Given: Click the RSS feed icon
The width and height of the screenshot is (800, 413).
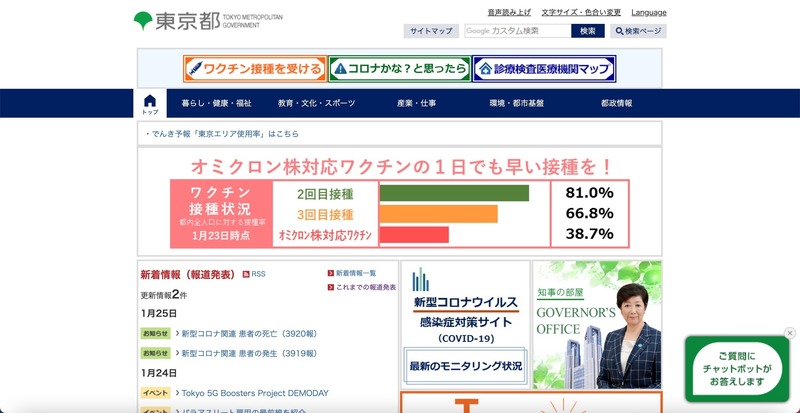Looking at the screenshot, I should pyautogui.click(x=254, y=273).
